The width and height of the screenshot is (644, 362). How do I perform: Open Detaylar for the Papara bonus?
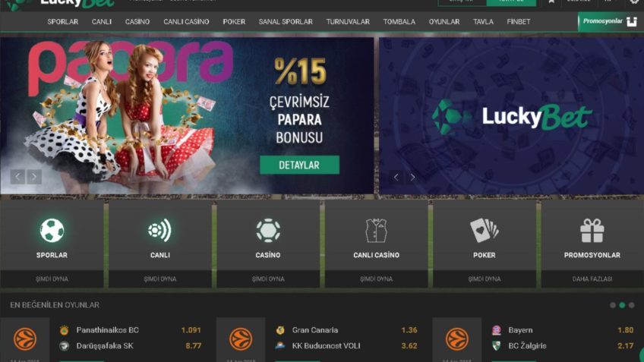(300, 165)
